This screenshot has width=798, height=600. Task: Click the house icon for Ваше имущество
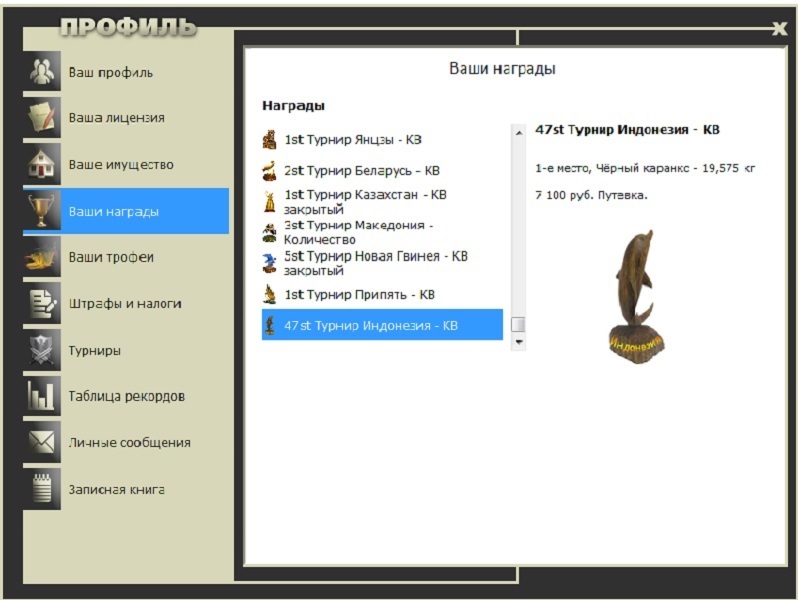(42, 164)
